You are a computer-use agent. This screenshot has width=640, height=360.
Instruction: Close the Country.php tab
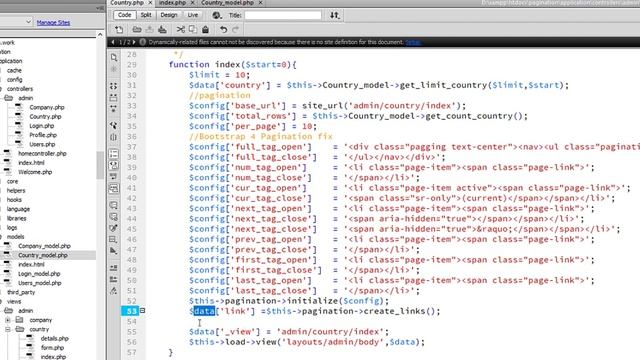point(150,3)
